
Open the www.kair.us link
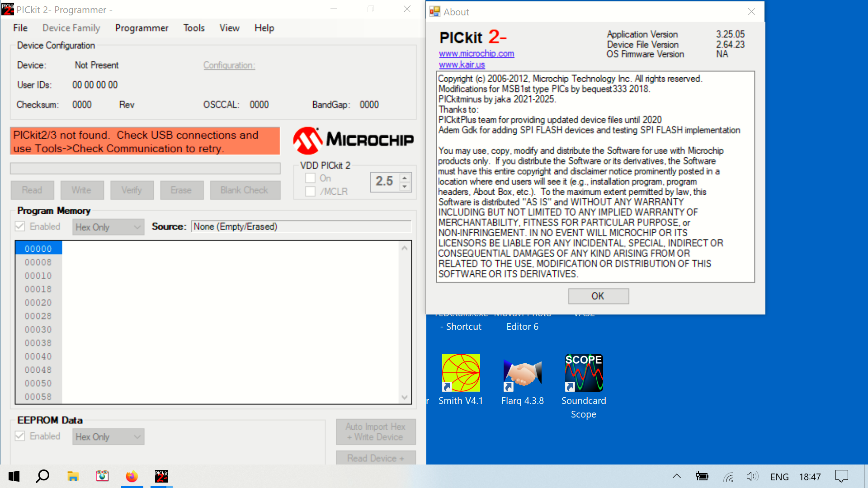[462, 65]
